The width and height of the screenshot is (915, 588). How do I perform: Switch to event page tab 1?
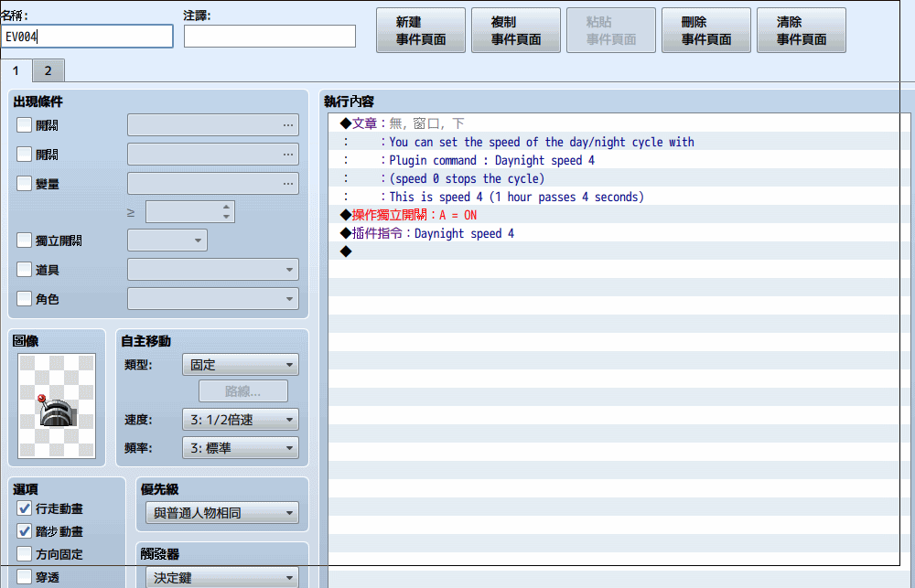click(16, 70)
